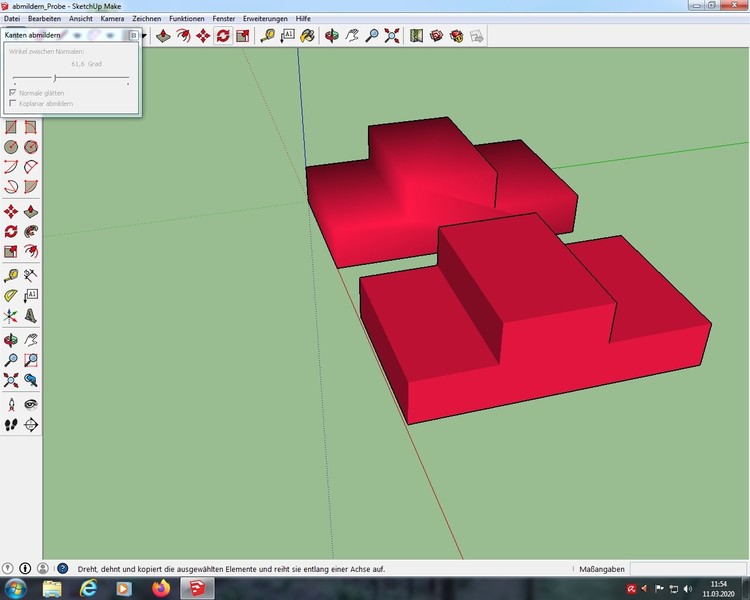The height and width of the screenshot is (600, 750).
Task: Open the Windows Start button
Action: (x=15, y=588)
